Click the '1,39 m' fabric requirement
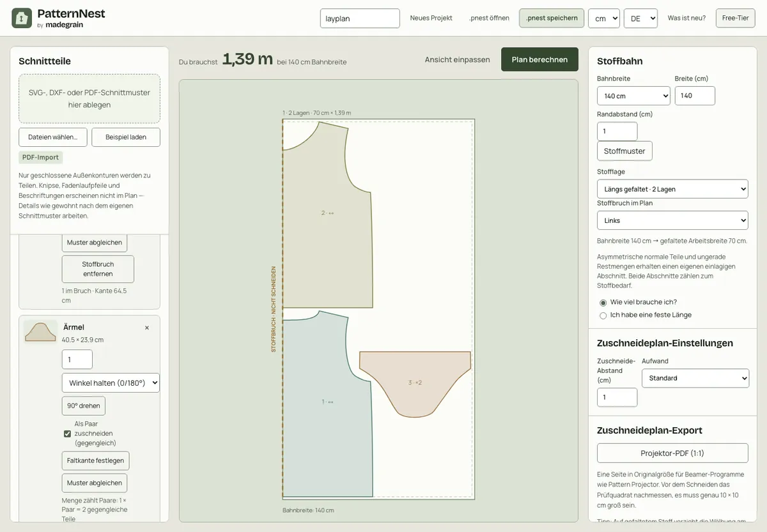The image size is (767, 532). tap(247, 59)
